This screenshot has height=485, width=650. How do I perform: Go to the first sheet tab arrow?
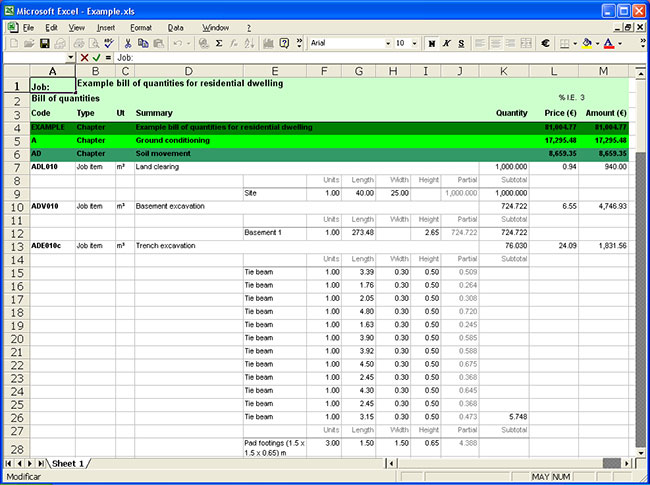pyautogui.click(x=8, y=463)
